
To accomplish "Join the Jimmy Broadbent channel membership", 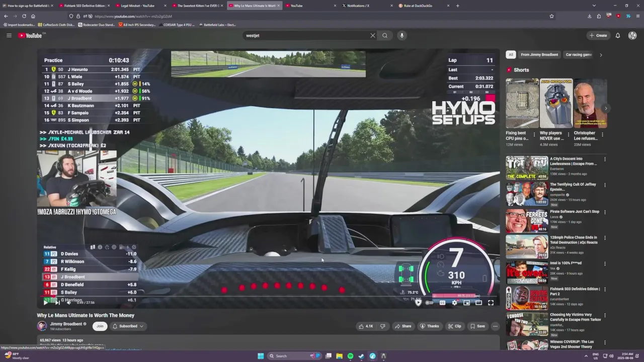I will 100,326.
